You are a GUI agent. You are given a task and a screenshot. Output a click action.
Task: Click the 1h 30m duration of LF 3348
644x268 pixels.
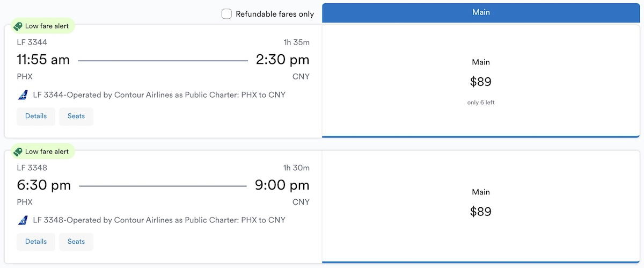[x=297, y=168]
